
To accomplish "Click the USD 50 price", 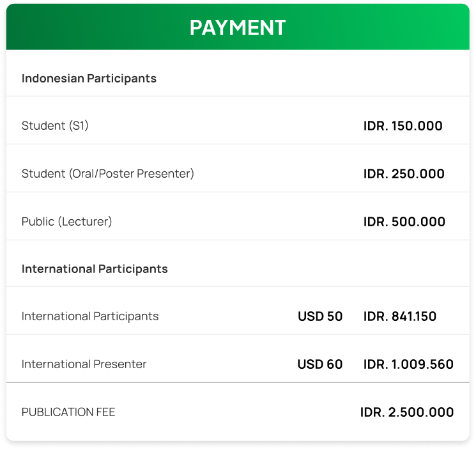I will click(x=320, y=316).
